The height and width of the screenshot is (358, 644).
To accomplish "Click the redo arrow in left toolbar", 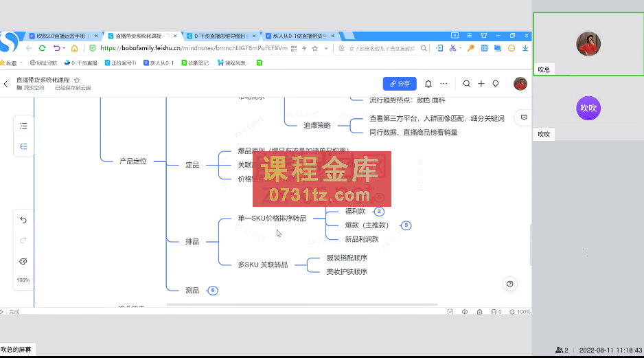I will [23, 240].
